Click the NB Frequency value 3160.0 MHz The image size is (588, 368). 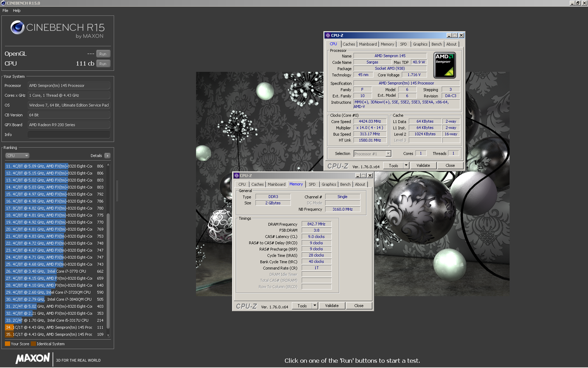342,210
